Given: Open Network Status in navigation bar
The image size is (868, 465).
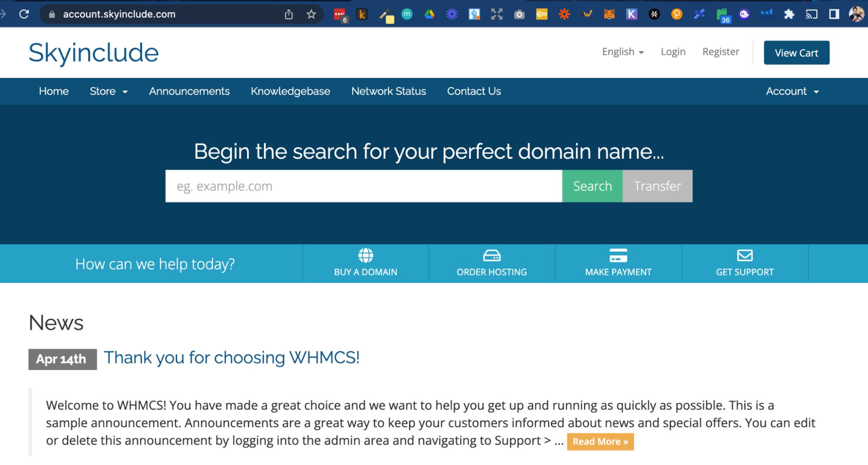Looking at the screenshot, I should pyautogui.click(x=388, y=91).
